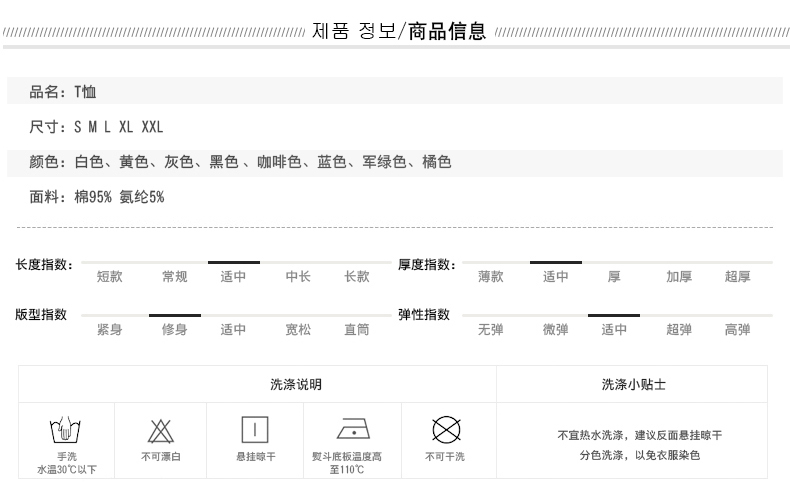Image resolution: width=790 pixels, height=484 pixels.
Task: Click the 手洗 caption text
Action: pyautogui.click(x=67, y=456)
